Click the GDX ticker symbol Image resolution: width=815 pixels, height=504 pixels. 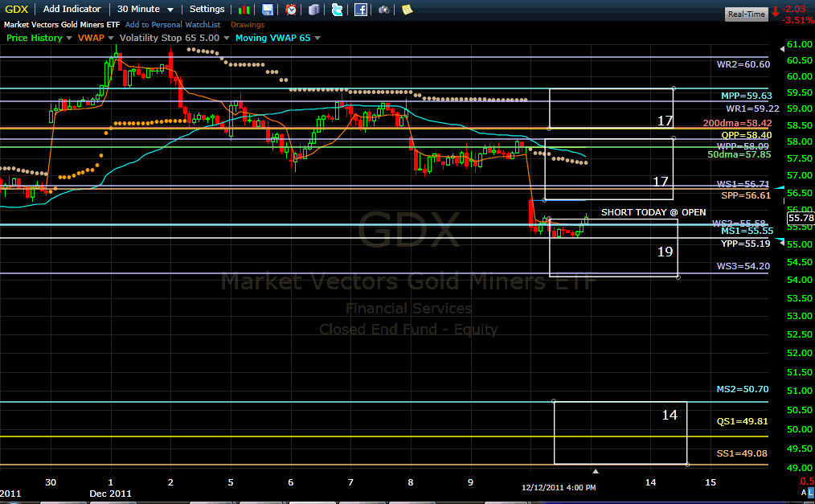pyautogui.click(x=17, y=10)
